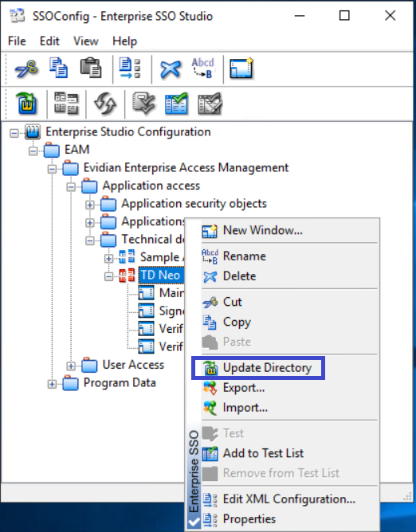
Task: Click the Test puzzle toolbar icon
Action: pyautogui.click(x=143, y=104)
